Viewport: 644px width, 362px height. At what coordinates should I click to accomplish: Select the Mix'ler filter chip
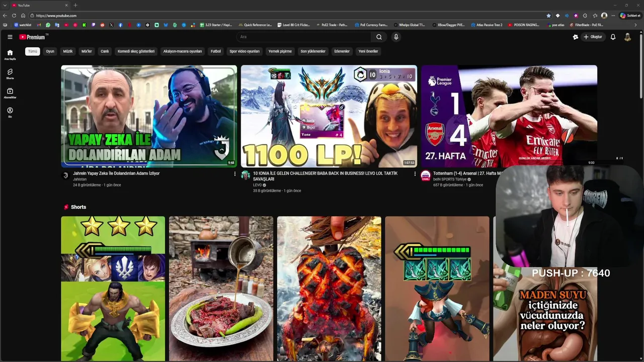pyautogui.click(x=87, y=51)
